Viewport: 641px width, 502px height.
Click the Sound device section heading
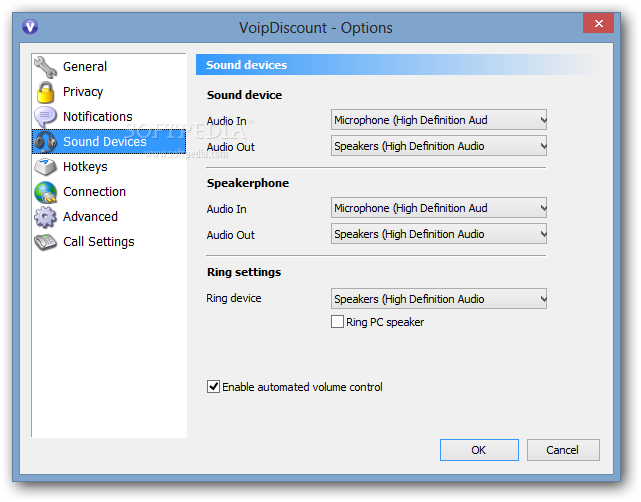click(x=244, y=95)
